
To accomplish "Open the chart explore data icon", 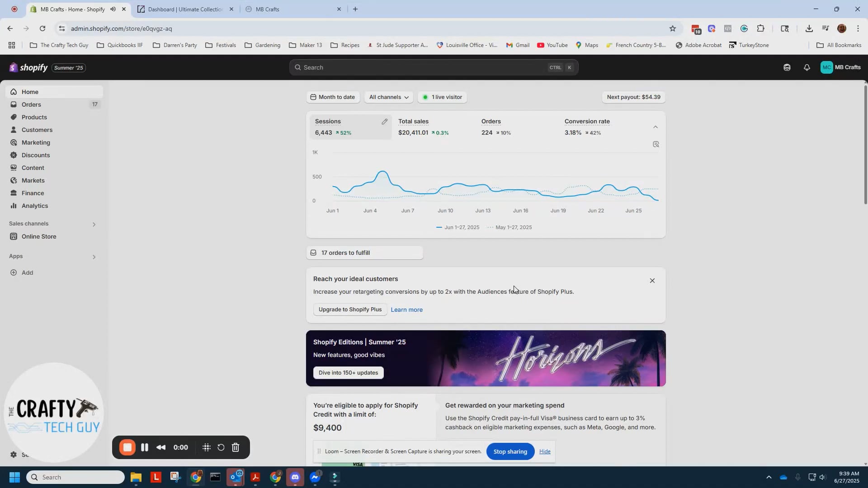I will click(656, 144).
